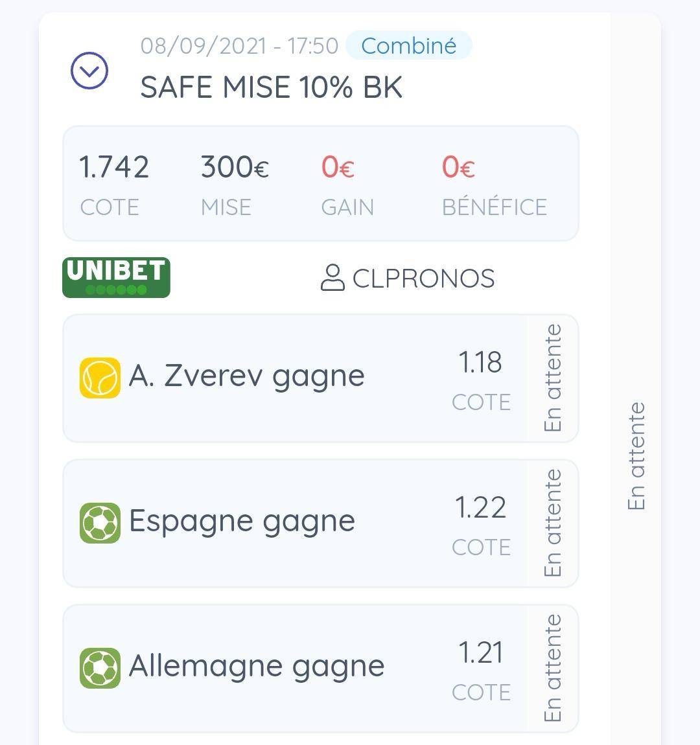700x745 pixels.
Task: Click the 0€ bénéfice value
Action: pos(458,167)
